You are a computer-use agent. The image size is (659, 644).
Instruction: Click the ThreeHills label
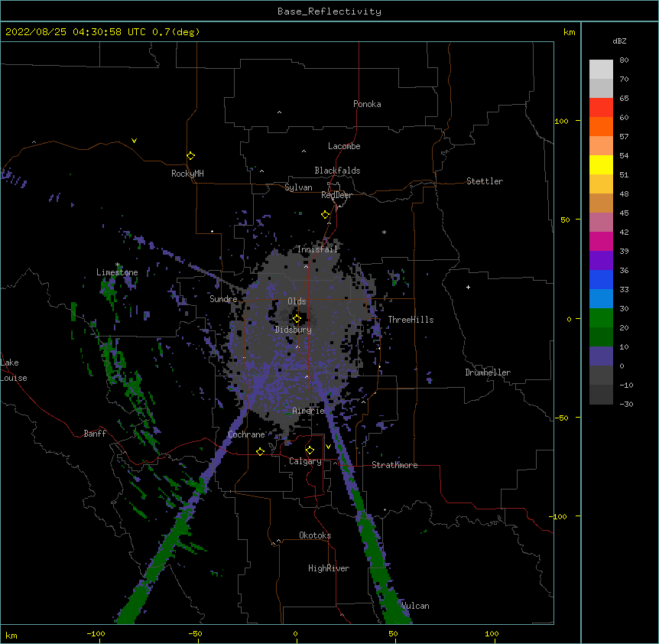click(x=411, y=320)
